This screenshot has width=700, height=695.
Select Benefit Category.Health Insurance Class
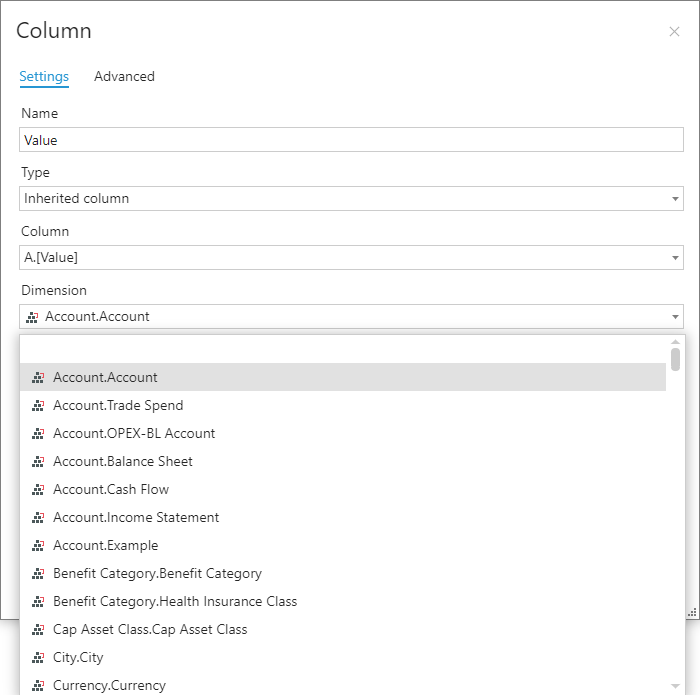point(175,602)
